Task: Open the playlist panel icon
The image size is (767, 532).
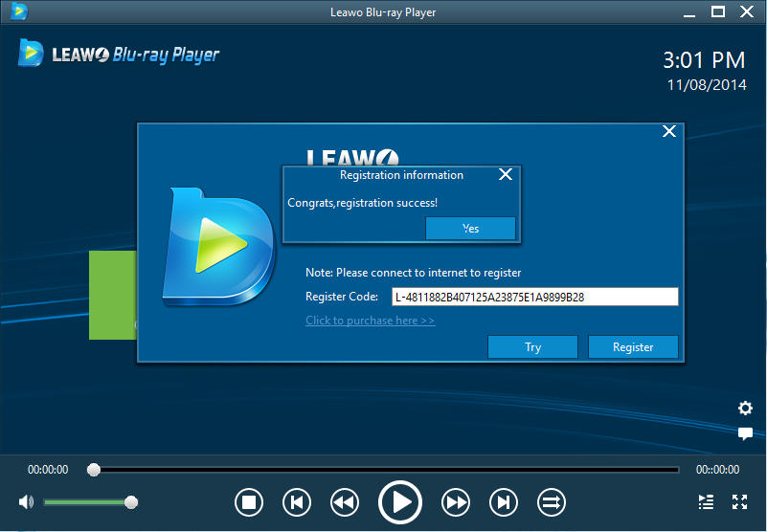Action: (706, 501)
